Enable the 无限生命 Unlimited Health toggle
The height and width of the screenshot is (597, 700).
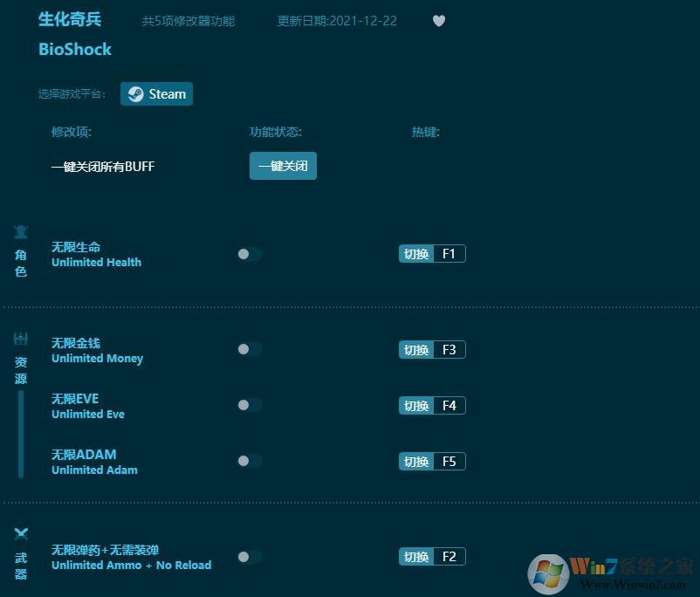point(250,254)
